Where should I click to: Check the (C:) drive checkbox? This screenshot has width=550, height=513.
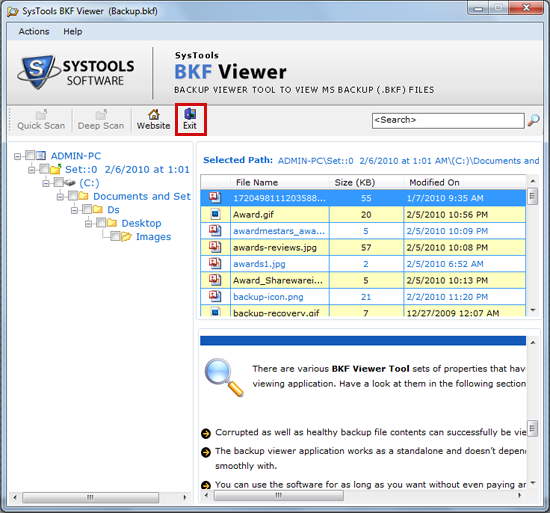pos(58,182)
